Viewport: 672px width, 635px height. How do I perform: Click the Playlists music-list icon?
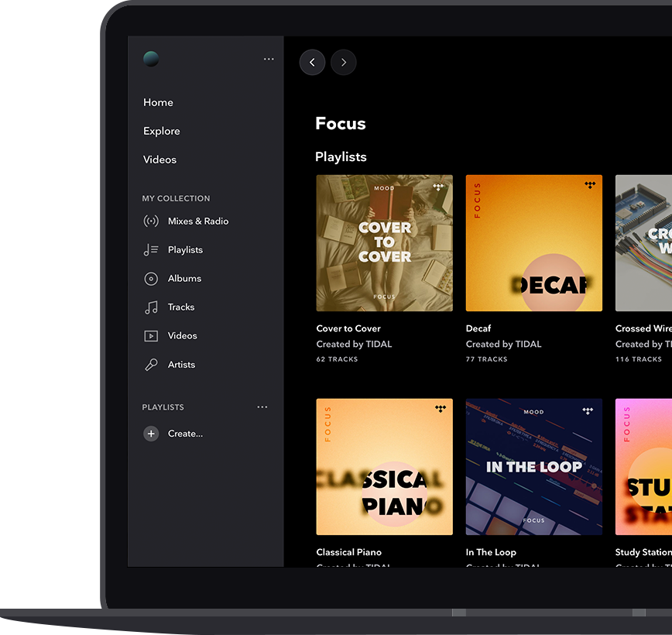tap(151, 250)
